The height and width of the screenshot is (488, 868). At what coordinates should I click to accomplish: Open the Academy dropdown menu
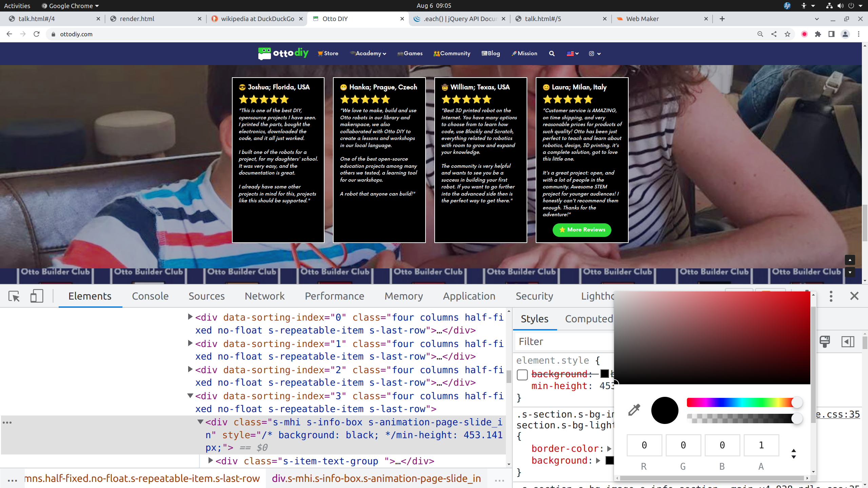coord(369,54)
